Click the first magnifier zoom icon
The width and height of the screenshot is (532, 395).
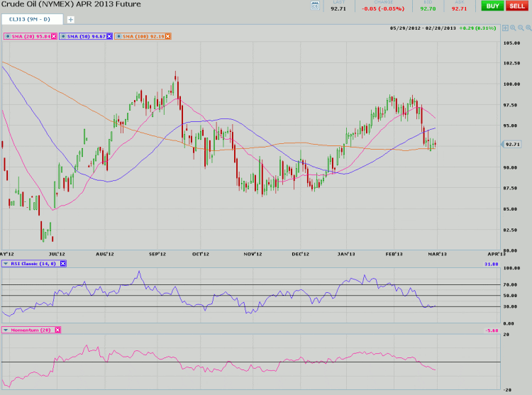(512, 28)
